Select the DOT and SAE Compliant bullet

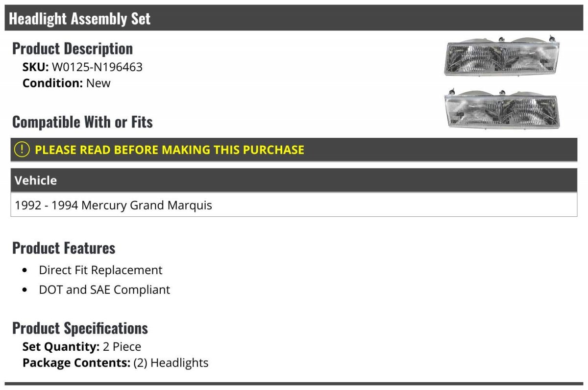[104, 289]
